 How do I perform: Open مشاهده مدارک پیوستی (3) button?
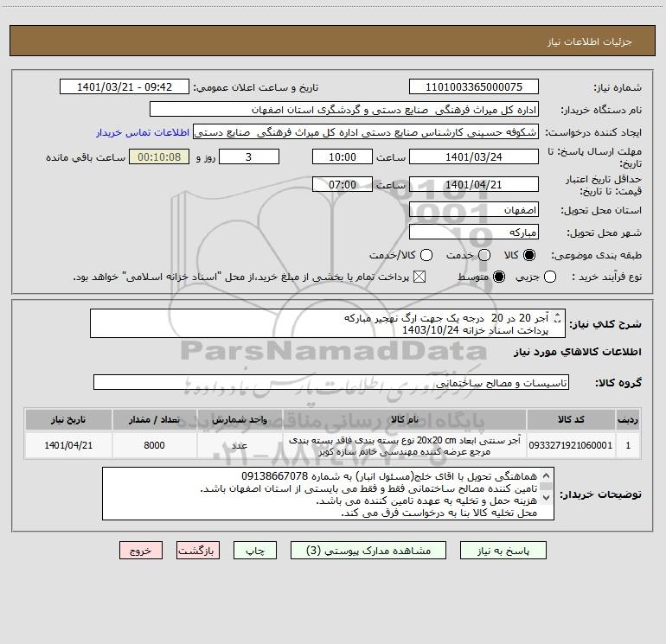click(x=368, y=551)
